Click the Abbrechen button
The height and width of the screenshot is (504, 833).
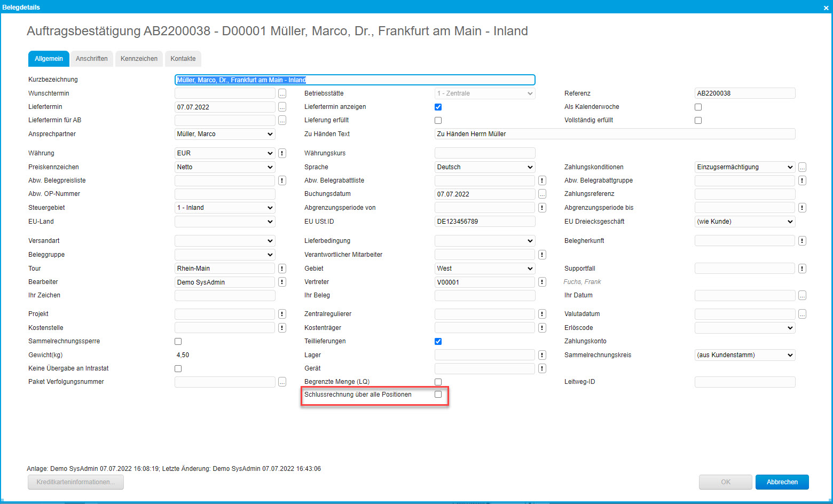pos(782,482)
